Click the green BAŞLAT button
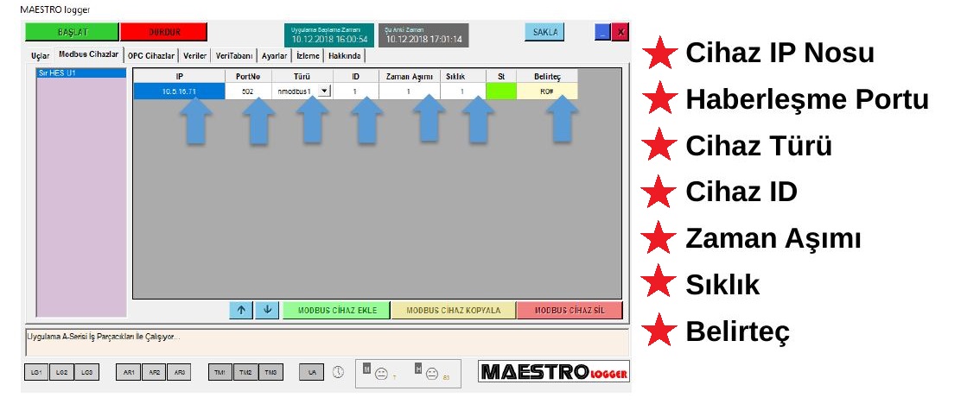980x410 pixels. [72, 33]
